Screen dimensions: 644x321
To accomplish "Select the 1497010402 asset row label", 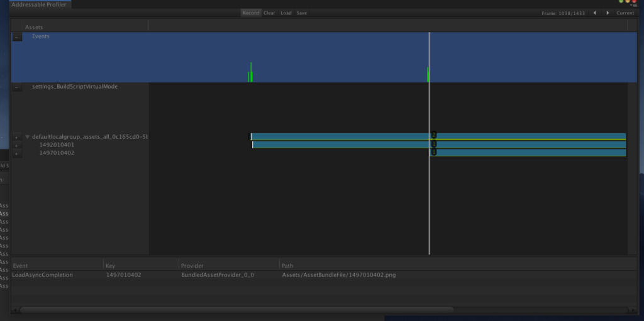I will click(x=57, y=153).
